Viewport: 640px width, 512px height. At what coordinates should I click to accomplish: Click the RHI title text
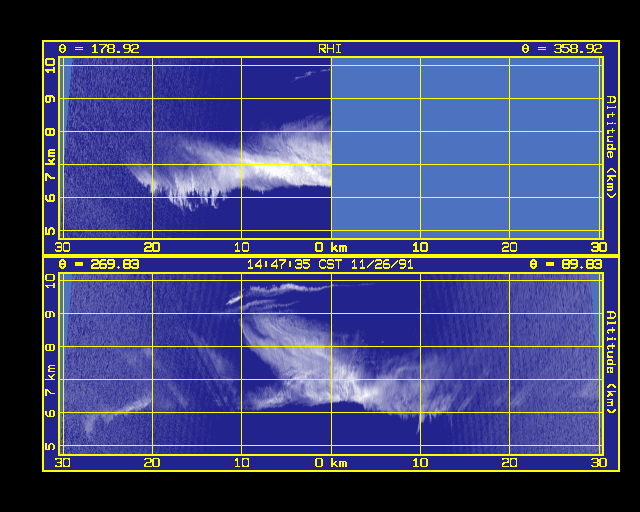click(x=330, y=49)
